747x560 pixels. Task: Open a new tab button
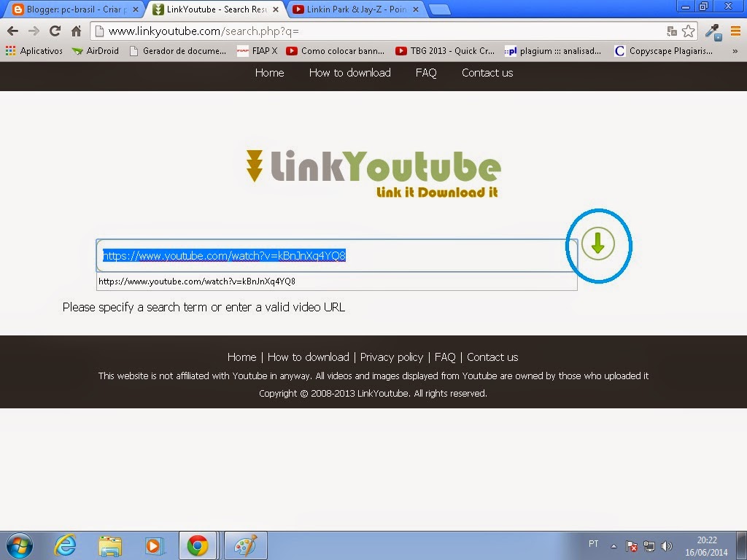(439, 9)
